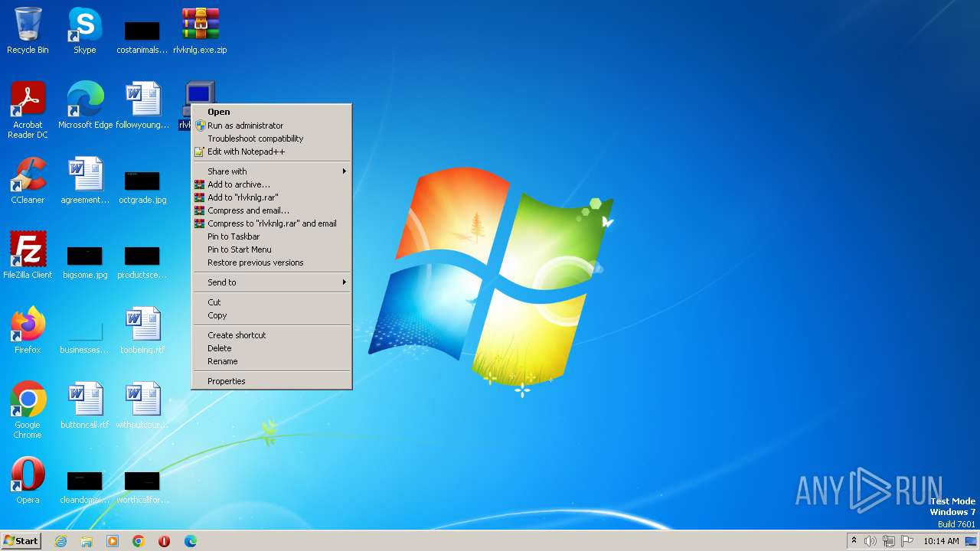
Task: Choose Open in the context menu
Action: pyautogui.click(x=272, y=112)
